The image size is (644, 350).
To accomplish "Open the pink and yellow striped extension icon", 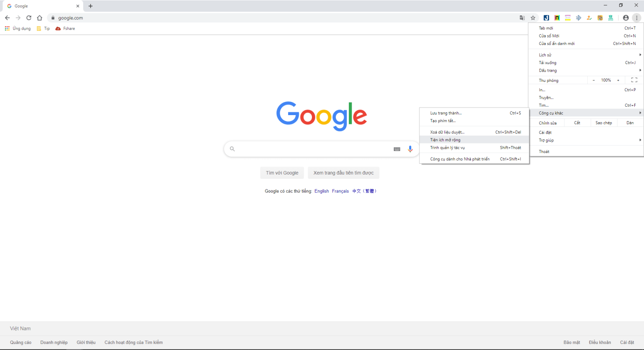I will (568, 18).
